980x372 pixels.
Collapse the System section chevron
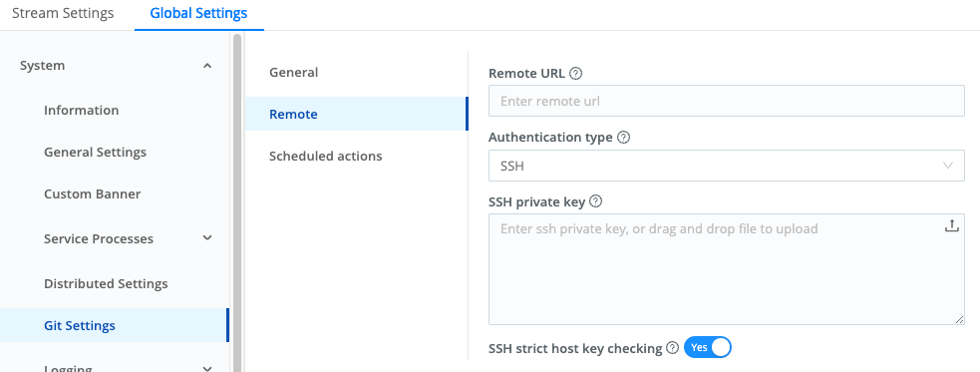point(207,66)
